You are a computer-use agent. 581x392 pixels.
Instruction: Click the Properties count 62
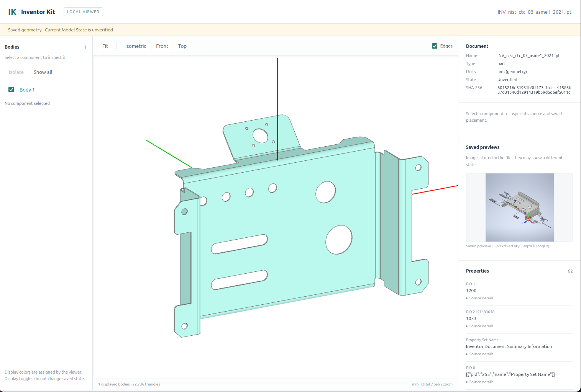[570, 271]
